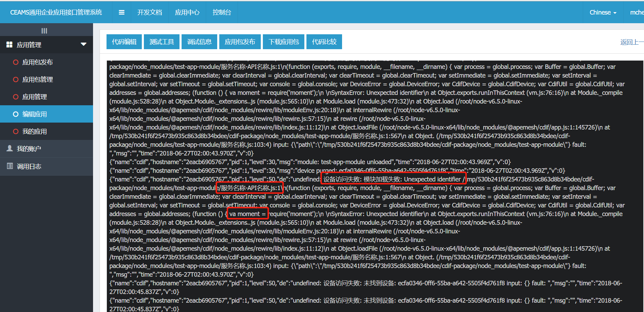Open 我的账户 in the sidebar
Image resolution: width=644 pixels, height=312 pixels.
coord(46,149)
